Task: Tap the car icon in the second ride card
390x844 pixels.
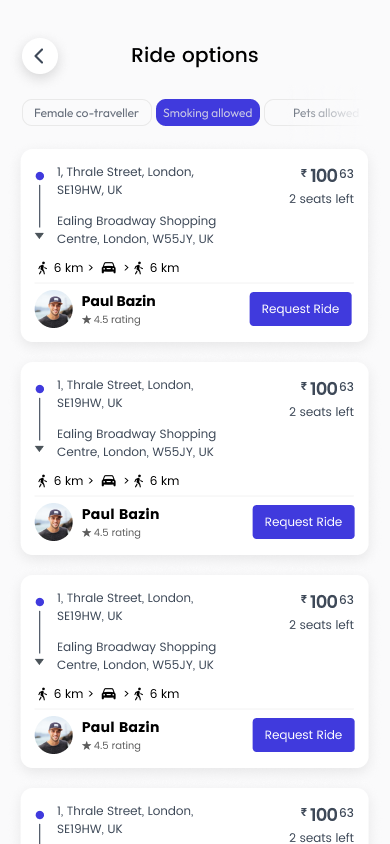Action: click(x=109, y=481)
